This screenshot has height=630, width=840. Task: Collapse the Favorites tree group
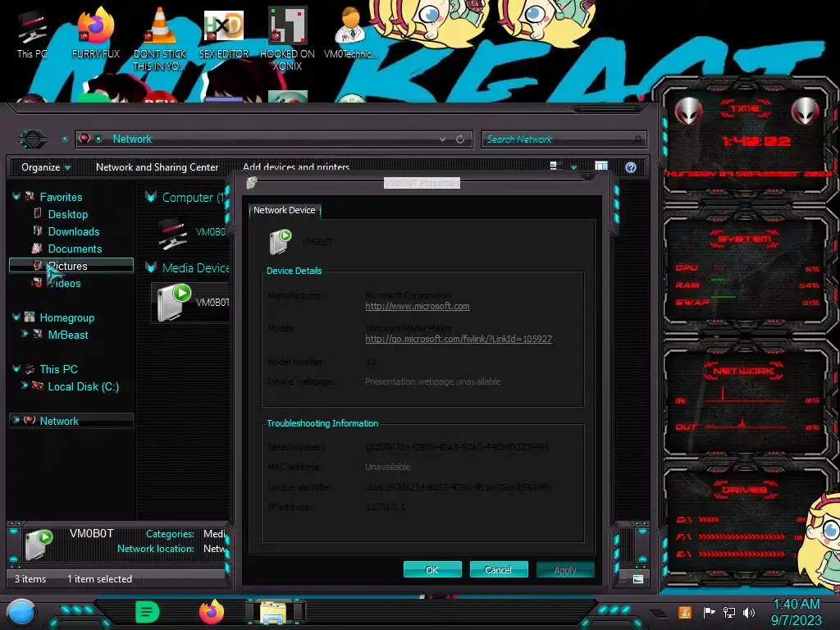click(16, 197)
